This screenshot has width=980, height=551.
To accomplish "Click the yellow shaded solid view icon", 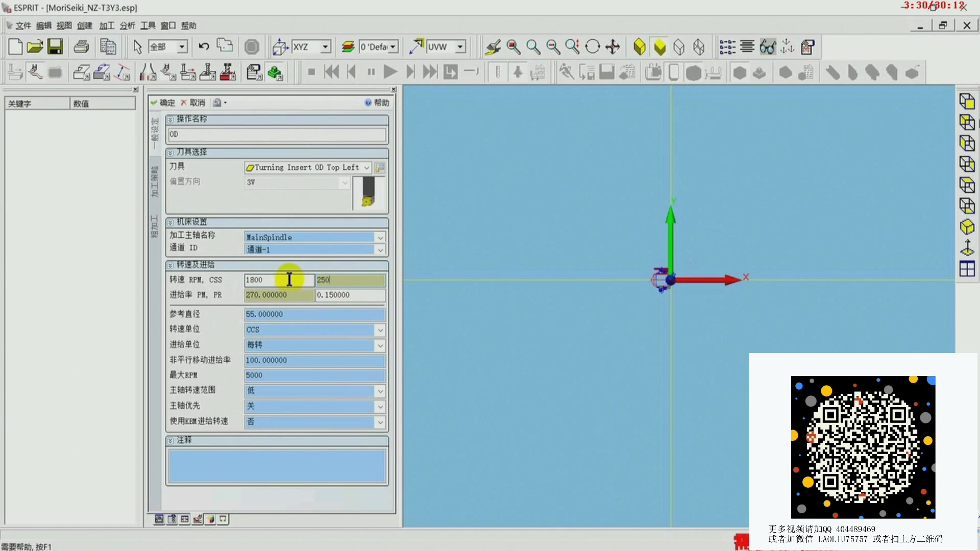I will click(659, 47).
